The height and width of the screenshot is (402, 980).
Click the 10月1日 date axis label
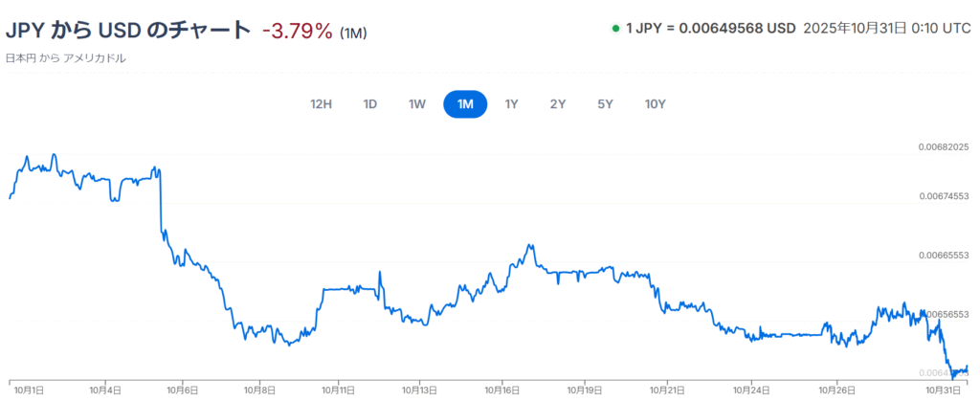[30, 390]
